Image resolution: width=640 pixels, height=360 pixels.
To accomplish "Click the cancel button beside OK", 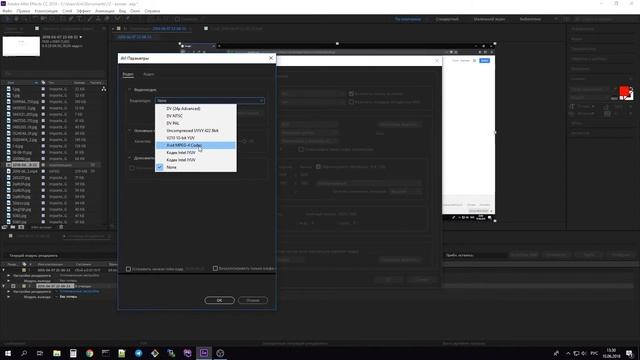I will (253, 300).
